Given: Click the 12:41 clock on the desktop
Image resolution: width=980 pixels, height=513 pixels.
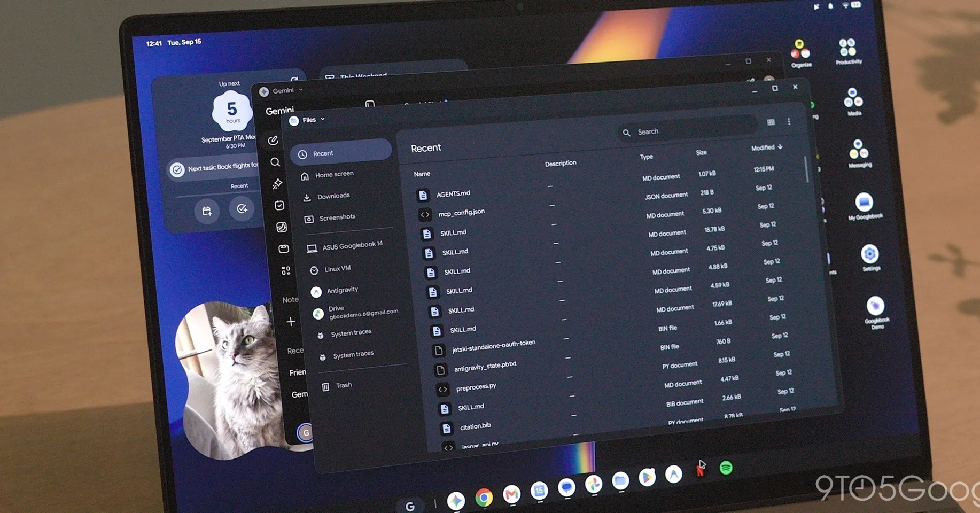Looking at the screenshot, I should click(154, 43).
